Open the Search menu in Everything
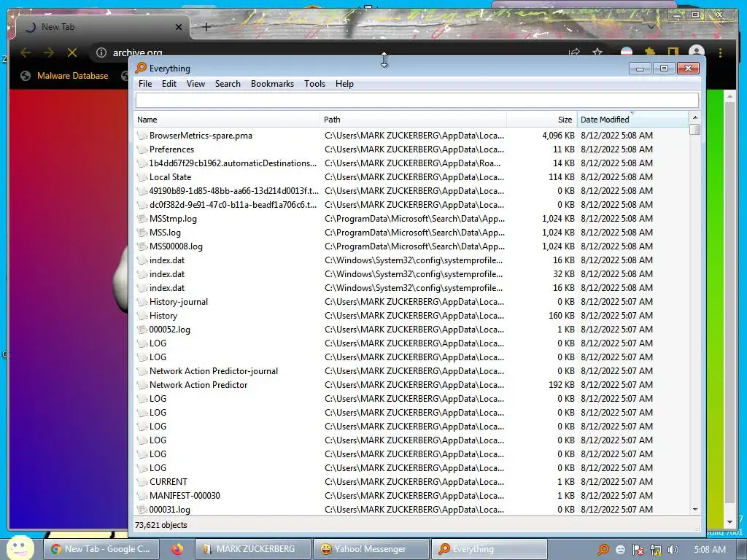 pos(228,84)
